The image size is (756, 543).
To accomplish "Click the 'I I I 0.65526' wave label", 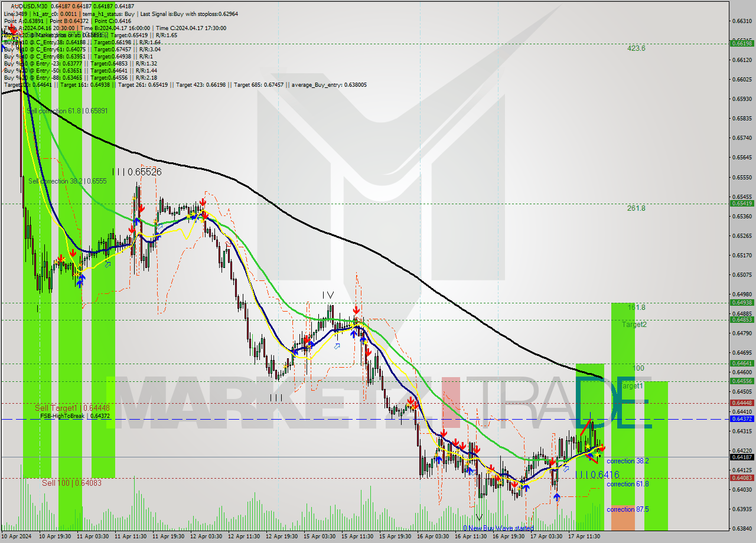I will 136,172.
